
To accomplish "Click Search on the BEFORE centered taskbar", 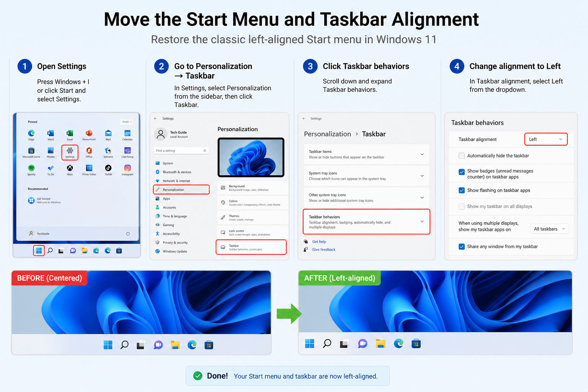I will 124,345.
